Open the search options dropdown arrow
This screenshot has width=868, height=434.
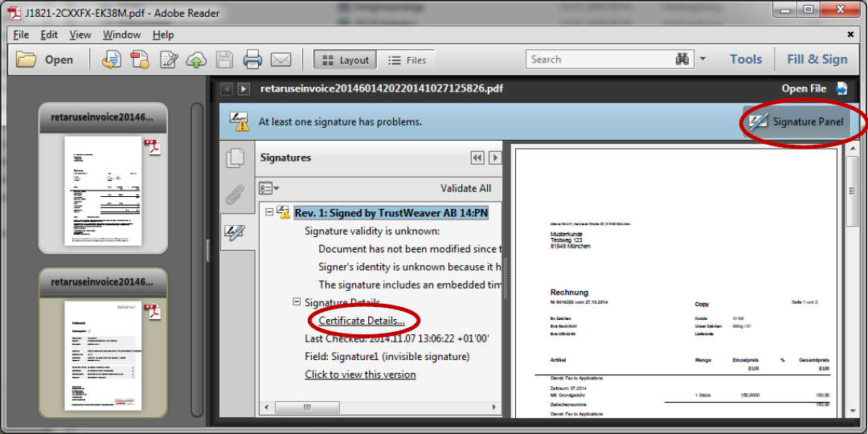[x=702, y=59]
